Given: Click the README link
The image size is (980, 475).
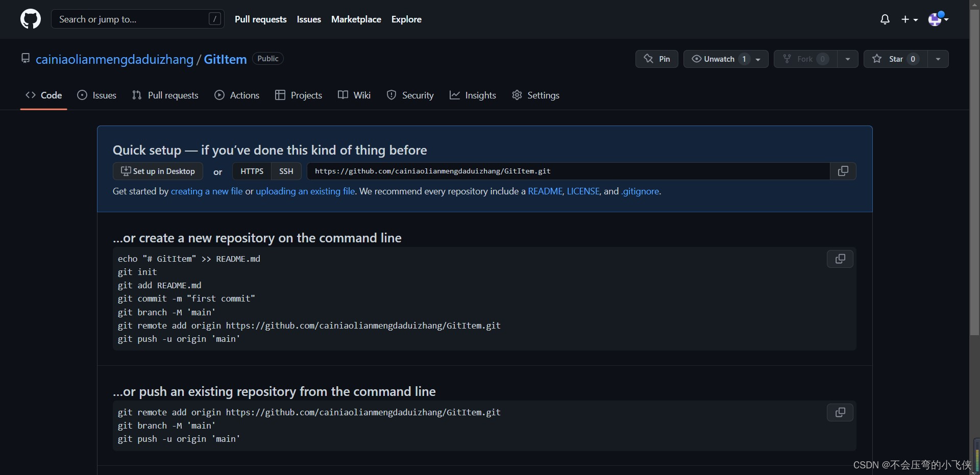Looking at the screenshot, I should coord(545,191).
